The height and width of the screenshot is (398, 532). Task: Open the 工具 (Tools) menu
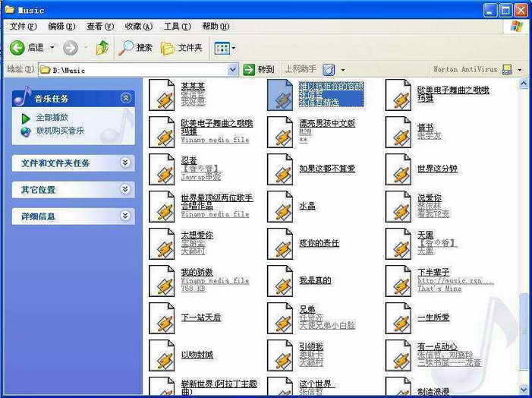point(177,27)
